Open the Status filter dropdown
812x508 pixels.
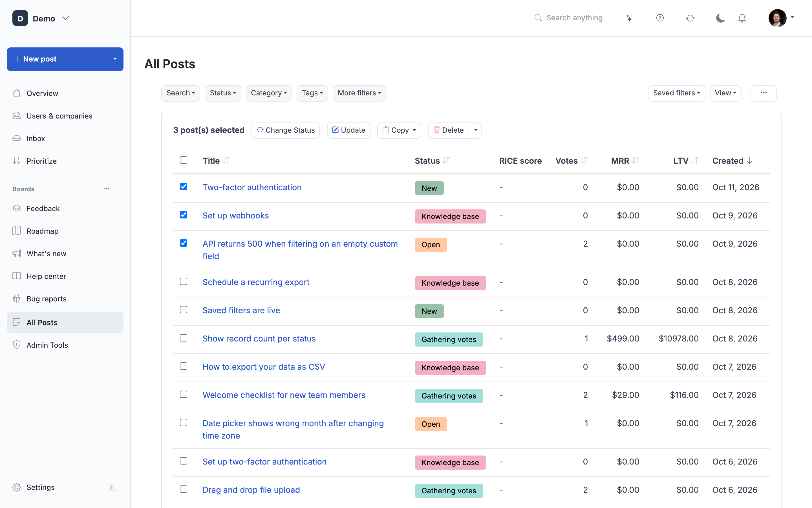point(223,93)
